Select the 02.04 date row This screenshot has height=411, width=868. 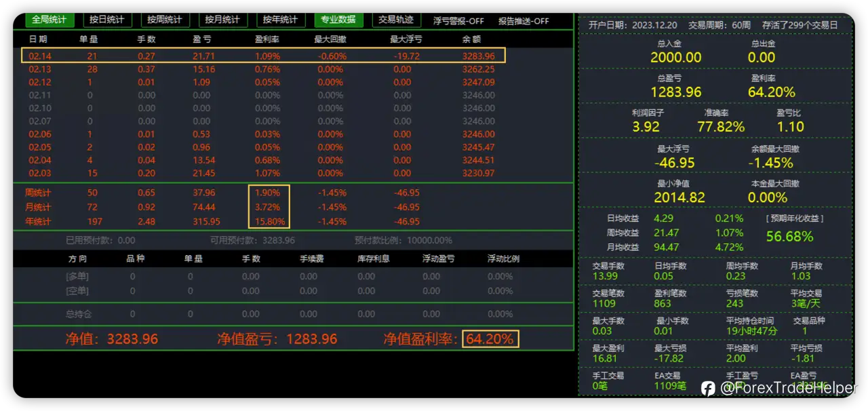(x=263, y=160)
